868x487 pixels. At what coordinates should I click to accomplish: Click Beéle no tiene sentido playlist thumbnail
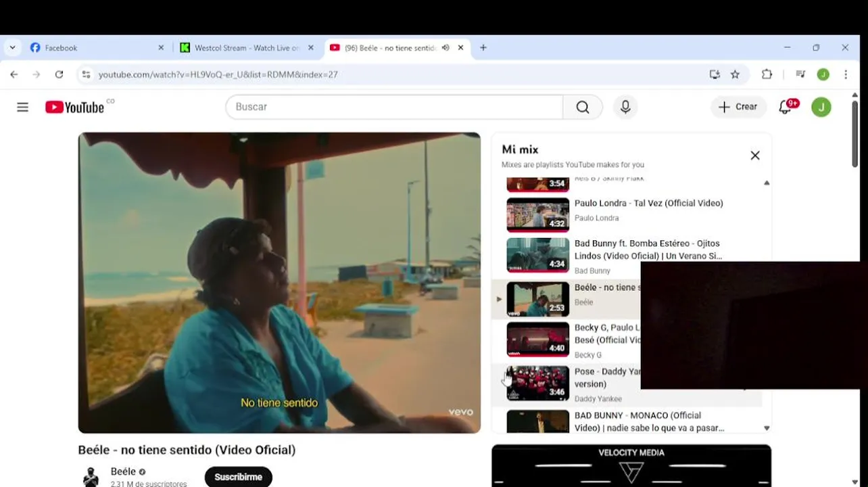538,299
